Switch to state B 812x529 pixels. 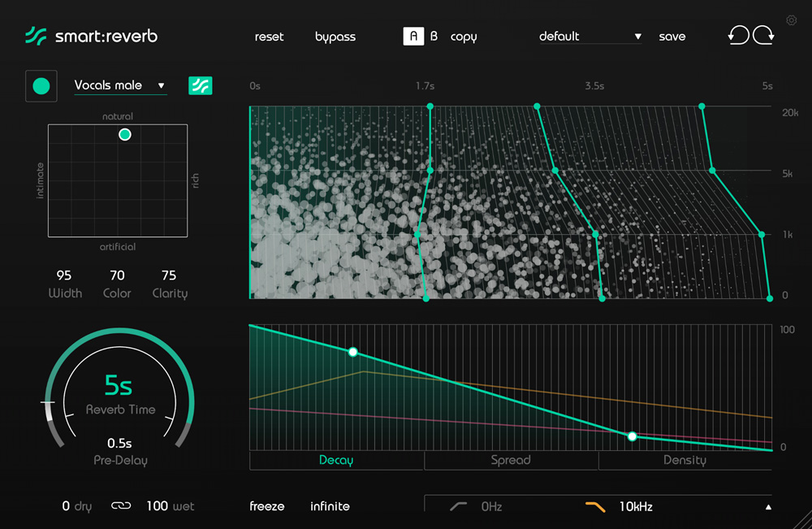pyautogui.click(x=434, y=37)
